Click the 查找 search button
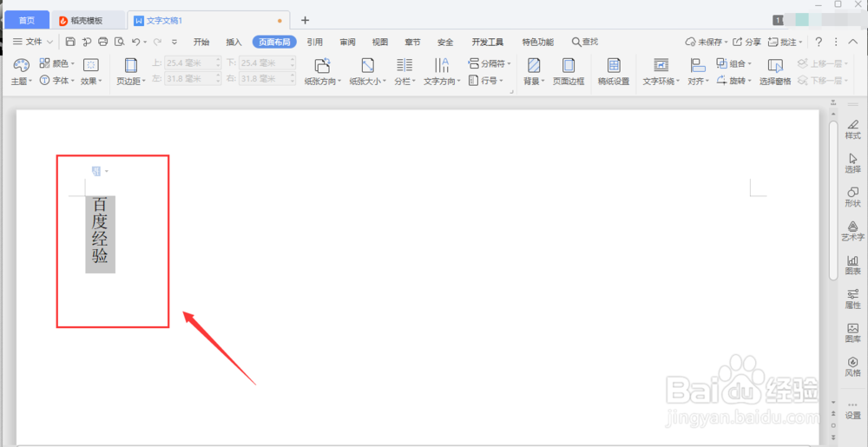Viewport: 868px width, 447px height. point(584,42)
